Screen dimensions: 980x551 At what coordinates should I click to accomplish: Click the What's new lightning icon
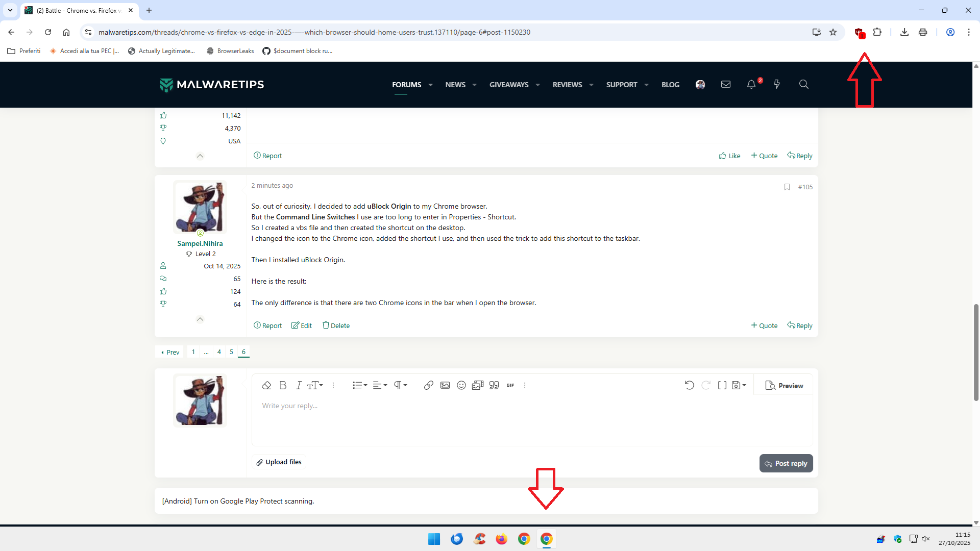[x=777, y=84]
